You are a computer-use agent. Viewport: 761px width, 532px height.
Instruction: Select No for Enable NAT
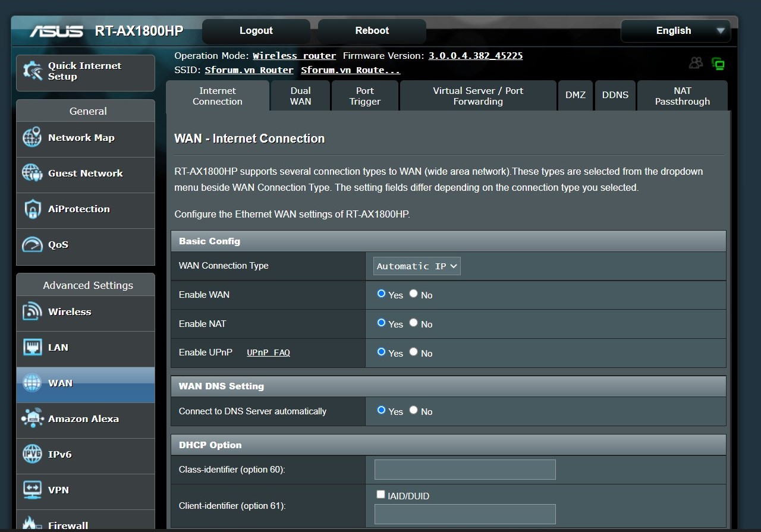coord(414,323)
